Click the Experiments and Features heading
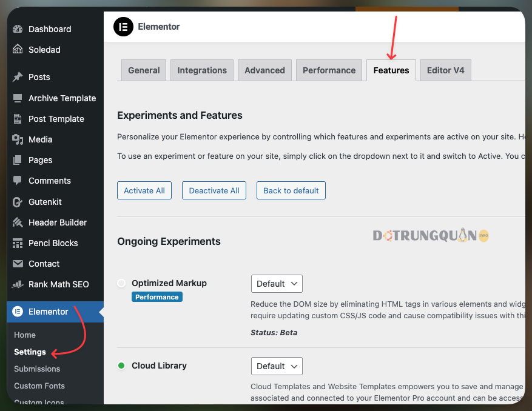Viewport: 532px width, 411px height. (180, 115)
